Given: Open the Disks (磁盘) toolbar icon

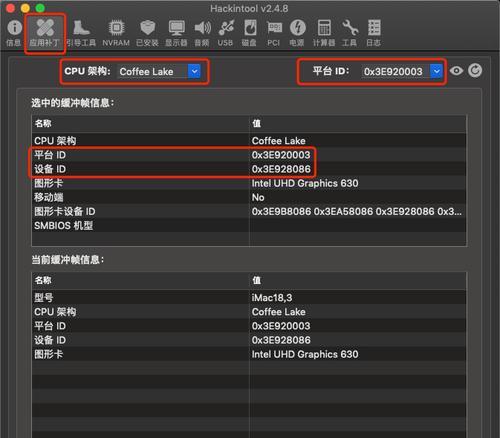Looking at the screenshot, I should 249,33.
